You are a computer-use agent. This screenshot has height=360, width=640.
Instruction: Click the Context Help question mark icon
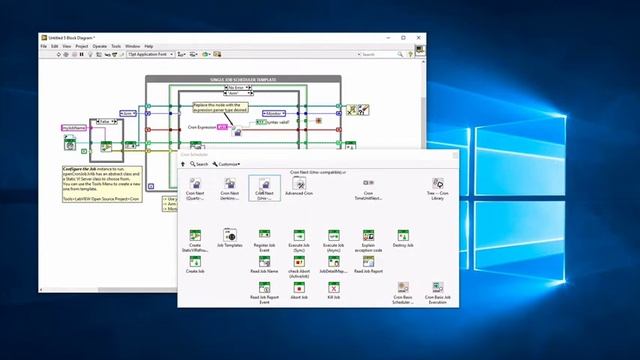[x=410, y=54]
